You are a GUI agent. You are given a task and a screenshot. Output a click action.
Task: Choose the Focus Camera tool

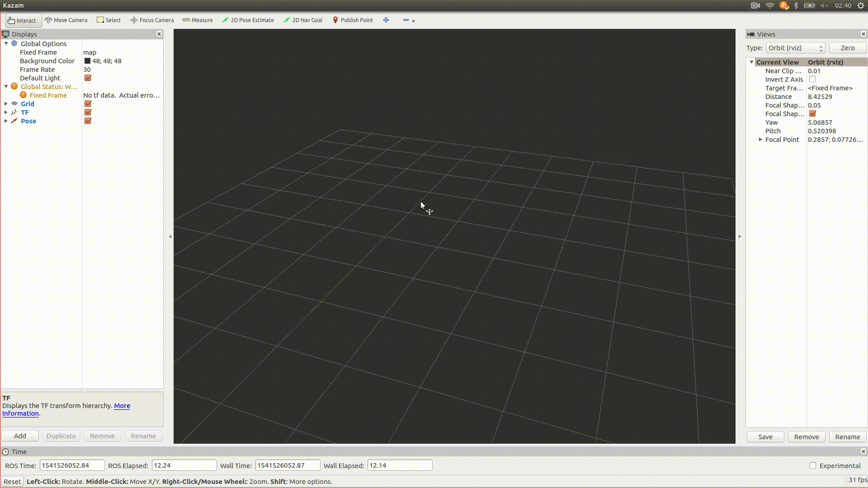[x=152, y=20]
